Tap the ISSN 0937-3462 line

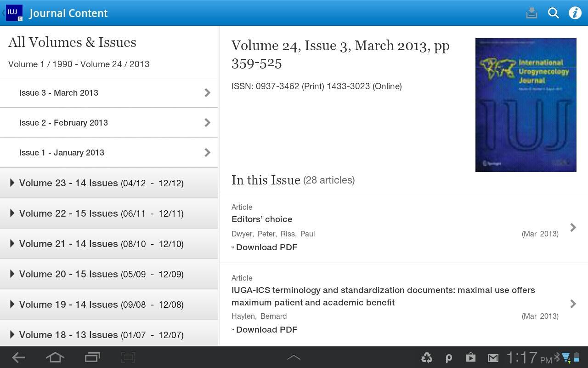[317, 86]
